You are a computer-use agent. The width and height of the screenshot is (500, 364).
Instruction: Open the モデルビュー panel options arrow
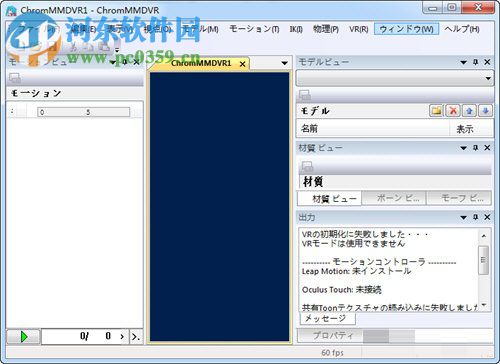click(463, 62)
